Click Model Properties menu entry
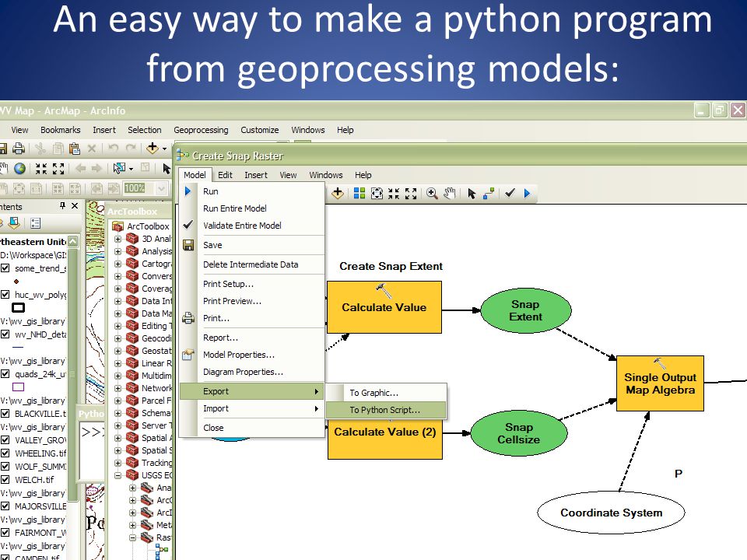The width and height of the screenshot is (747, 560). click(251, 355)
